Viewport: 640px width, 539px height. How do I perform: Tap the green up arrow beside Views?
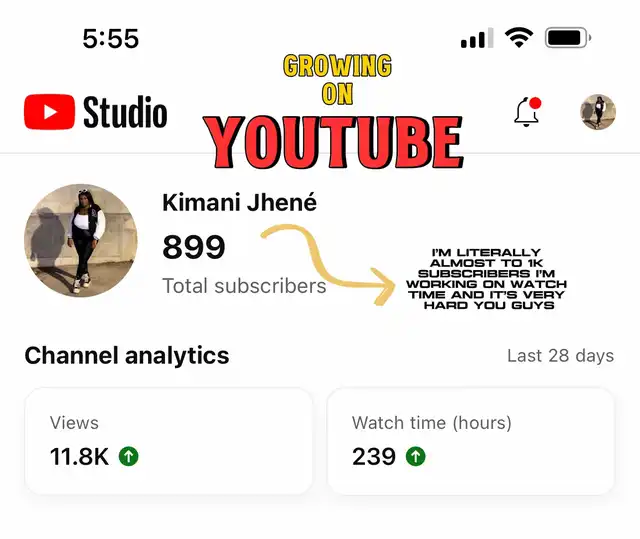[129, 456]
